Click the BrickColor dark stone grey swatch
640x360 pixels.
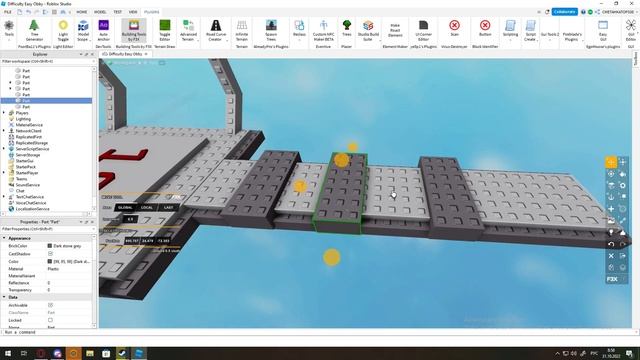[50, 246]
